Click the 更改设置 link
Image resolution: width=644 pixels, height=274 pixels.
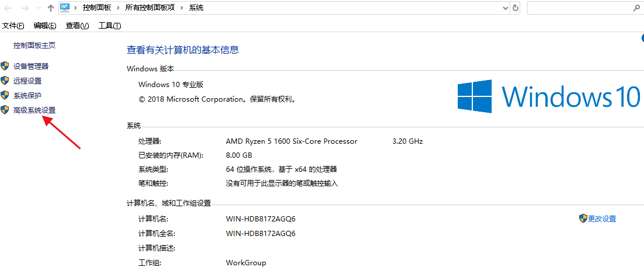click(x=602, y=219)
